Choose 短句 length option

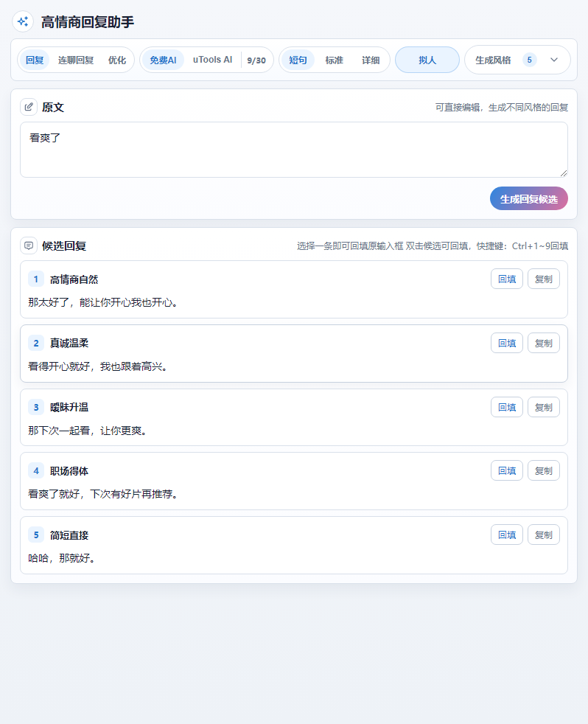pos(298,60)
